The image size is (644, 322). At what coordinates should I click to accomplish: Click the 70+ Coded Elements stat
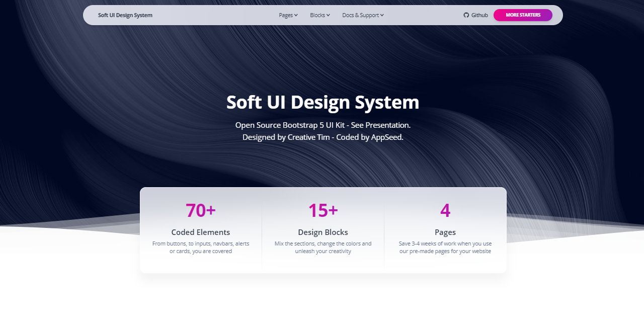(x=200, y=210)
